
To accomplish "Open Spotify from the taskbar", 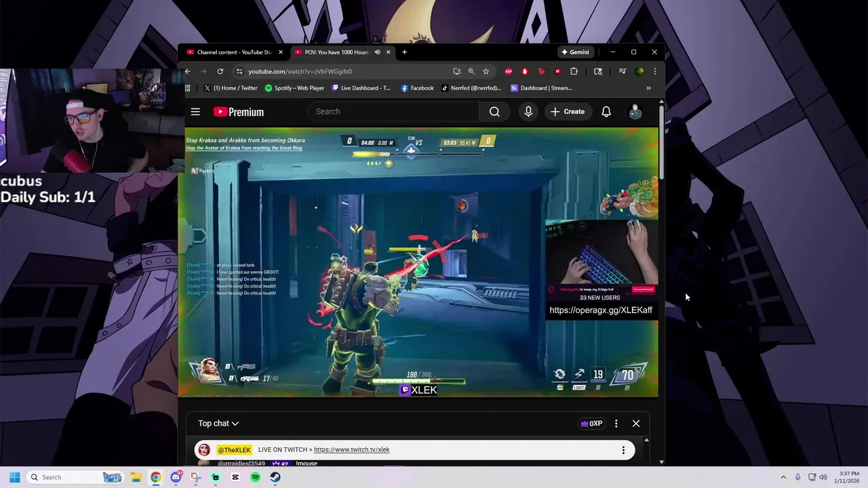I will [255, 477].
